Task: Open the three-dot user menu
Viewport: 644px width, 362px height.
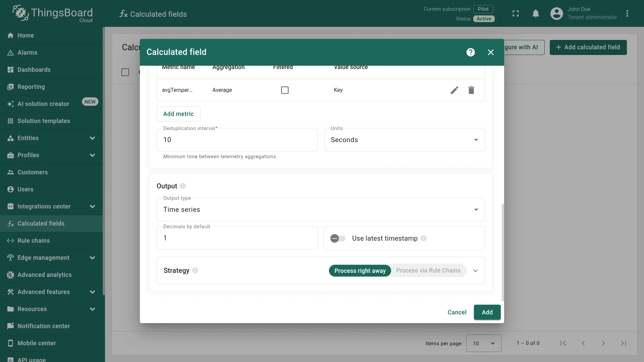Action: tap(627, 13)
